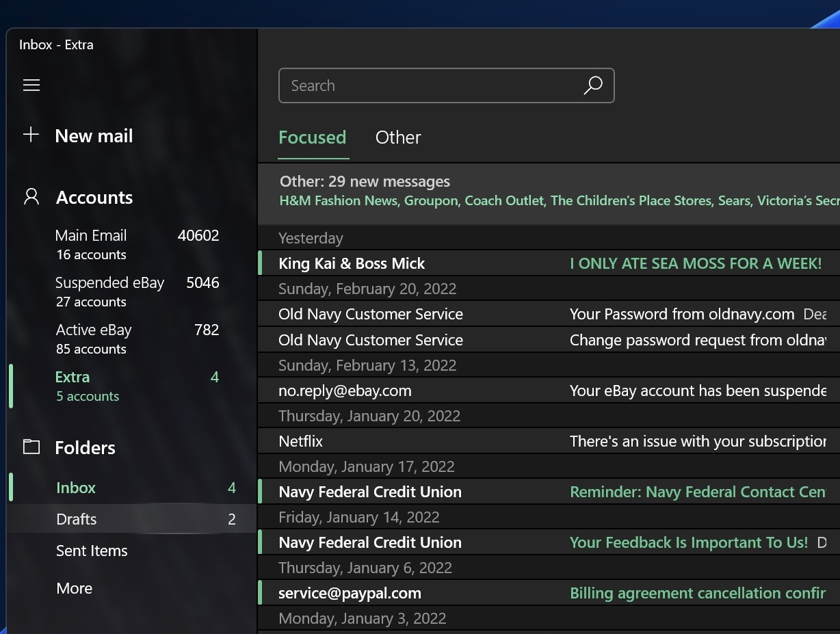Open the Your Password from oldnavy.com email

click(549, 314)
